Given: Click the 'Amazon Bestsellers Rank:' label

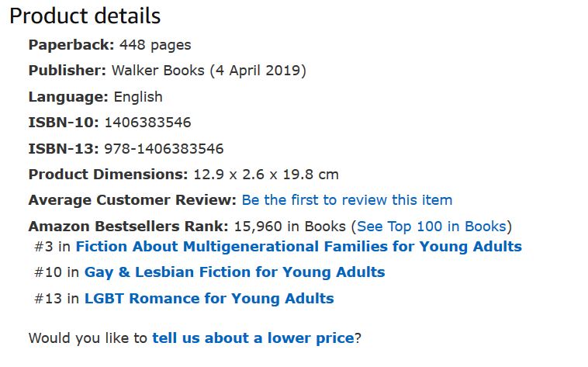Looking at the screenshot, I should click(x=129, y=227).
